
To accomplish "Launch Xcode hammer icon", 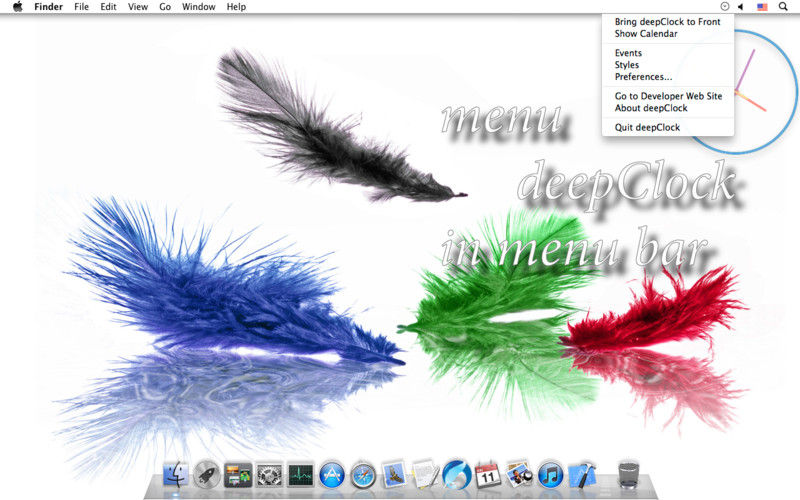I will click(582, 474).
